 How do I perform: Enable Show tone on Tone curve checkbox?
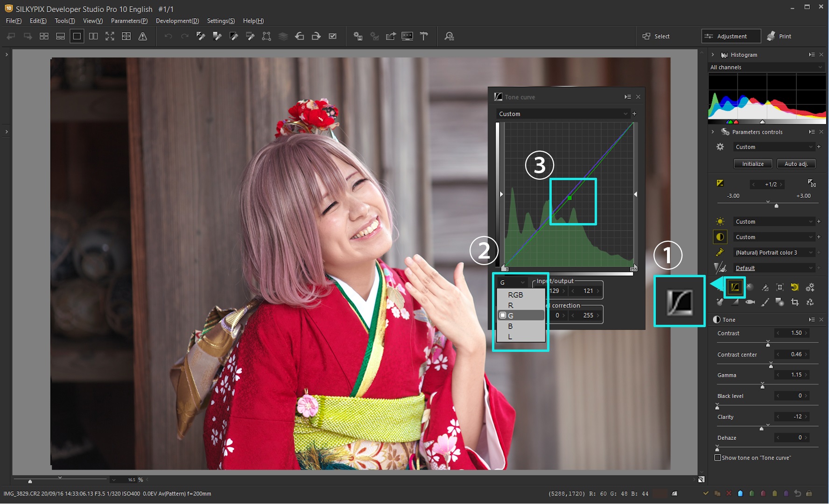click(718, 458)
